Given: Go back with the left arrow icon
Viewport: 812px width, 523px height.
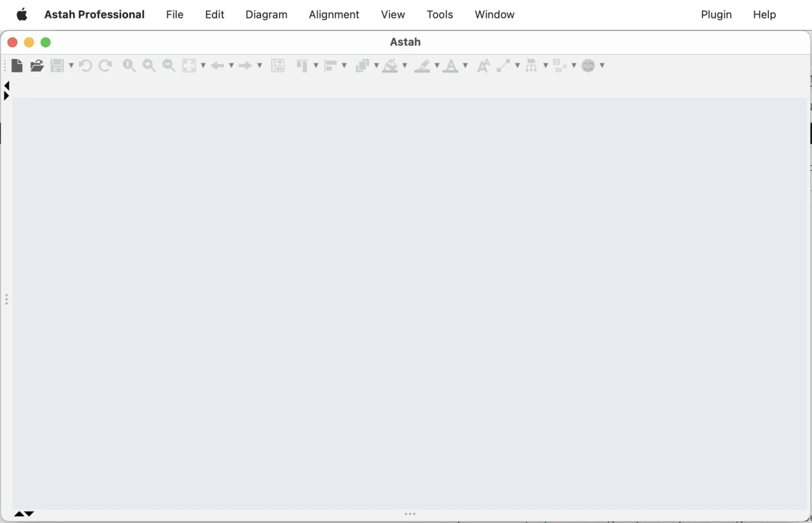Looking at the screenshot, I should point(218,65).
